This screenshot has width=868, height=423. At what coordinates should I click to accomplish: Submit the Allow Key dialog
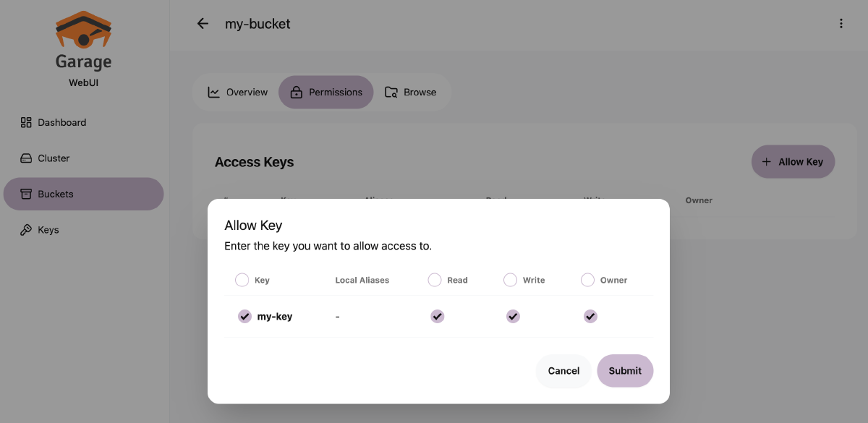[625, 371]
